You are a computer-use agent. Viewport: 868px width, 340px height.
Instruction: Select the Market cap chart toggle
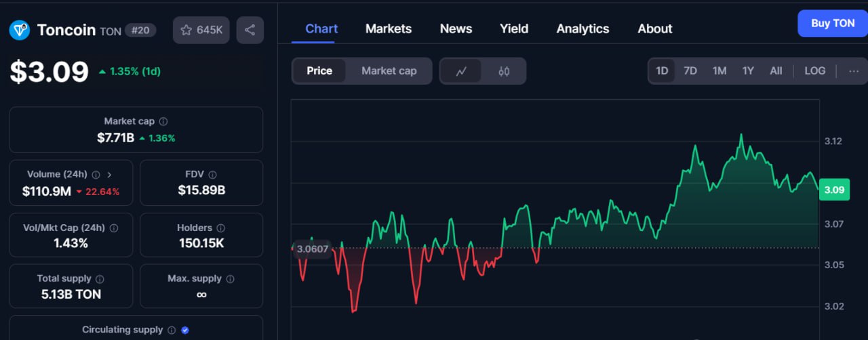(389, 71)
